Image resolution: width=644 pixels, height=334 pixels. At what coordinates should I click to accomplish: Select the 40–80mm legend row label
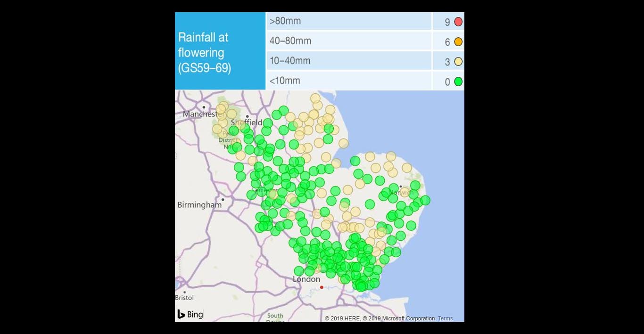pyautogui.click(x=290, y=41)
